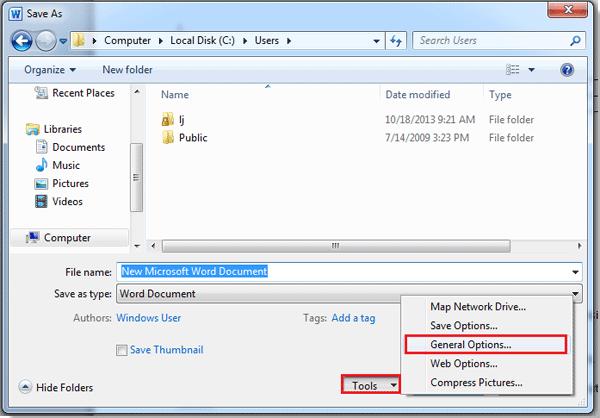Click Users breadcrumb in address bar

[x=267, y=41]
